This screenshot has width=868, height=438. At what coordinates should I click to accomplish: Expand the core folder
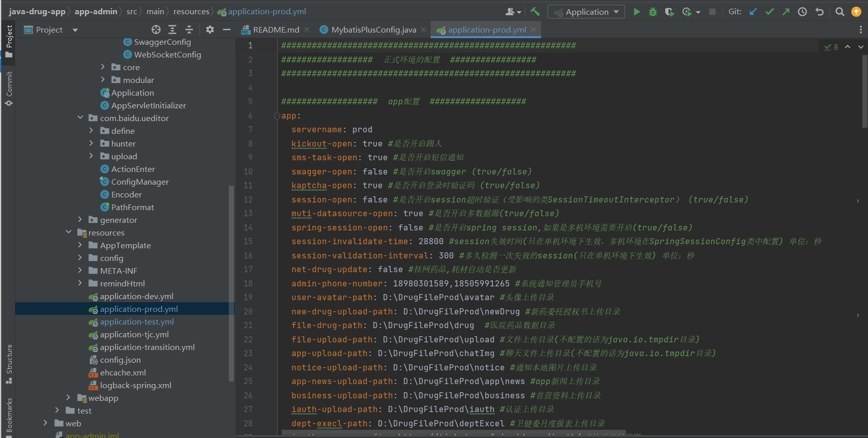click(x=103, y=67)
